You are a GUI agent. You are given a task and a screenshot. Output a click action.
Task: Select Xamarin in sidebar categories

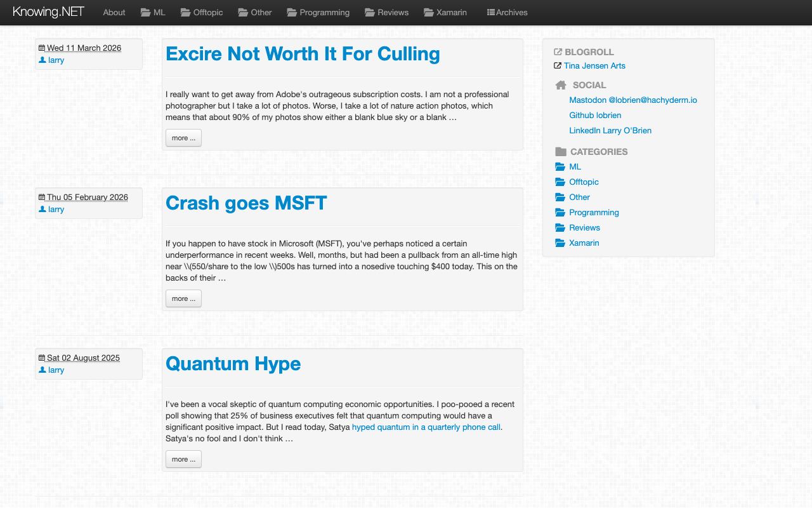pos(584,243)
